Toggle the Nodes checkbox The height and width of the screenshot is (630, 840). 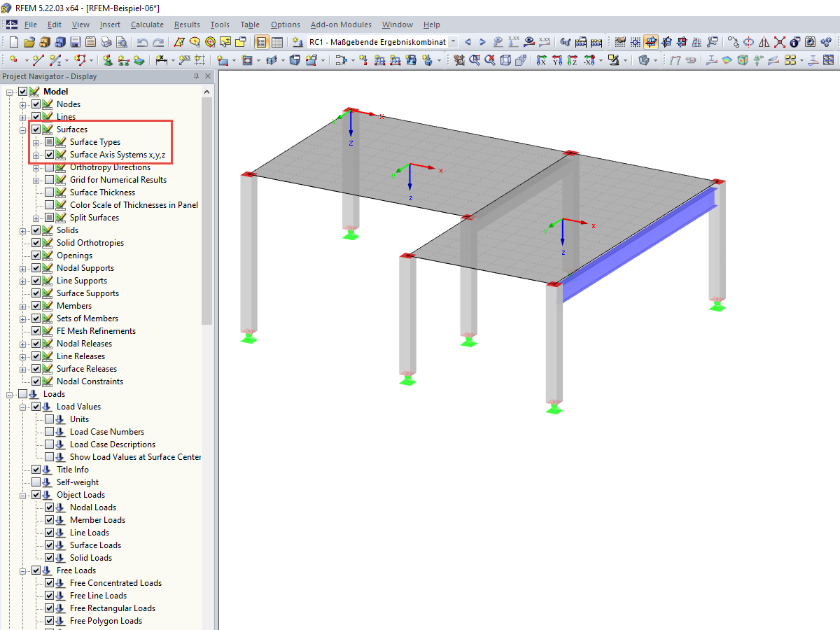pyautogui.click(x=36, y=104)
